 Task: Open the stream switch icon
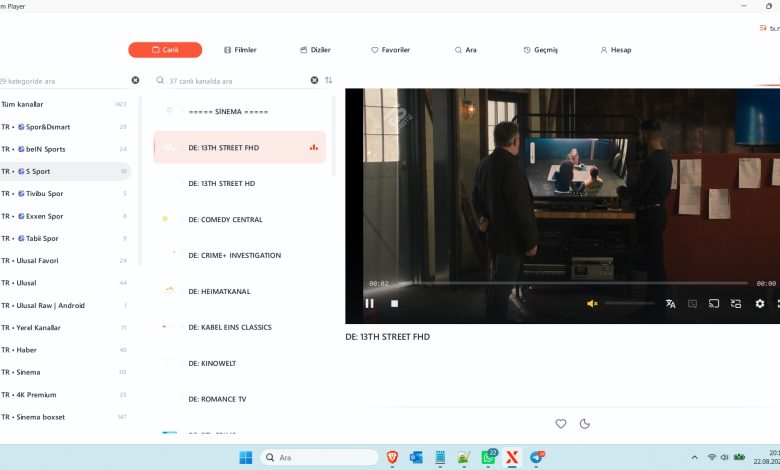(x=736, y=303)
